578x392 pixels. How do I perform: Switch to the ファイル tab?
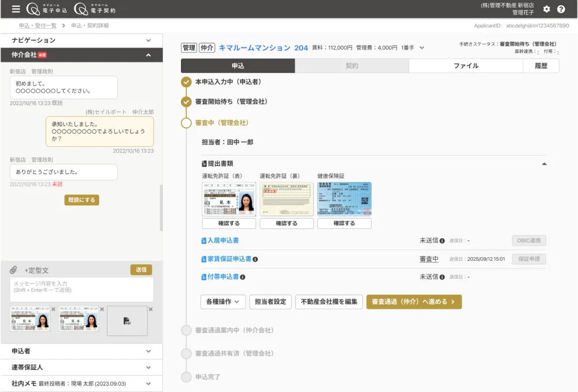tap(465, 66)
